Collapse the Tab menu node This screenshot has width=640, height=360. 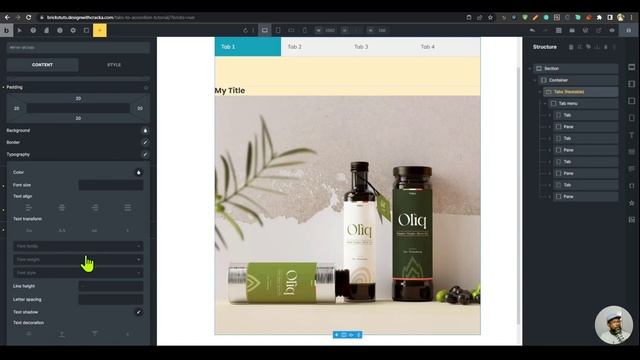coord(545,104)
